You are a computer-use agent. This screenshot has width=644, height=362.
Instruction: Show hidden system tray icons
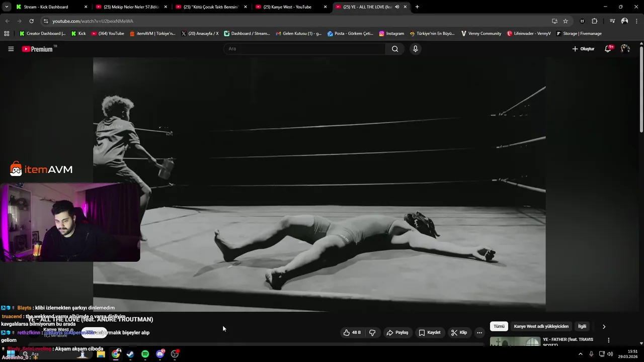(580, 354)
